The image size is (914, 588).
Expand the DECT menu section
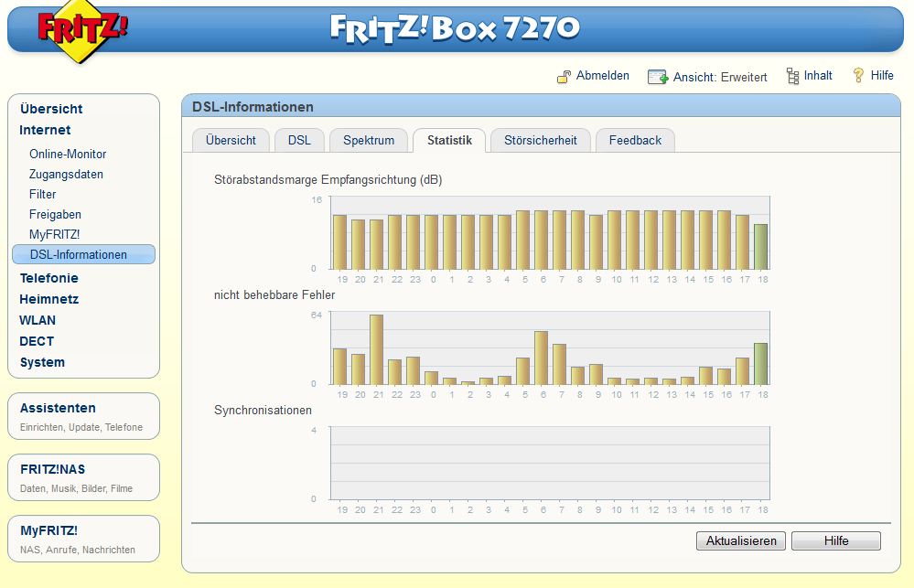point(37,341)
